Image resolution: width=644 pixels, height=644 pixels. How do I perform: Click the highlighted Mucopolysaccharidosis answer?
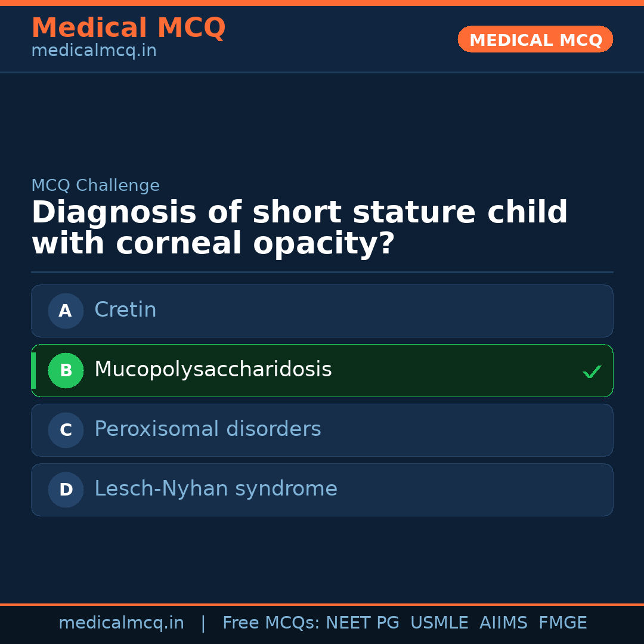pos(322,370)
